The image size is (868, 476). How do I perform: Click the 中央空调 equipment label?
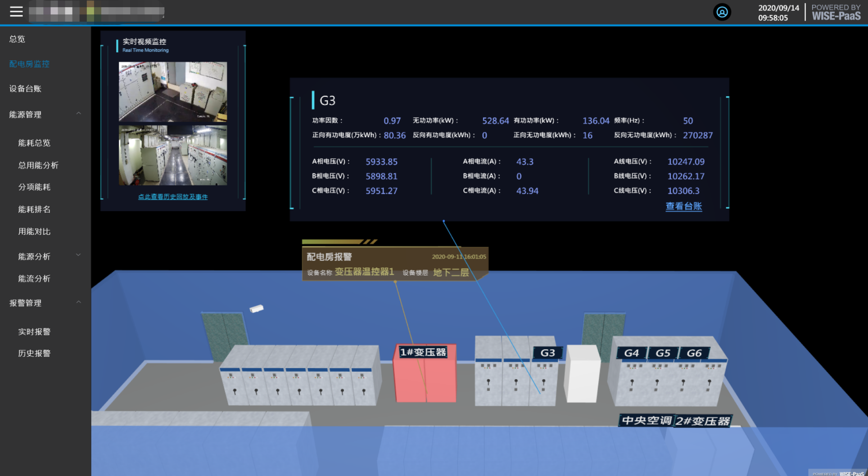coord(646,421)
